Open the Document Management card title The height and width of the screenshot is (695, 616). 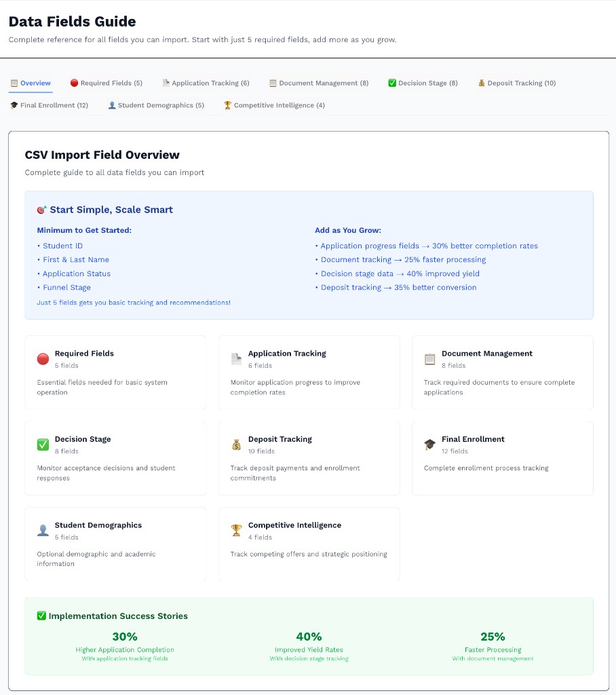tap(487, 353)
